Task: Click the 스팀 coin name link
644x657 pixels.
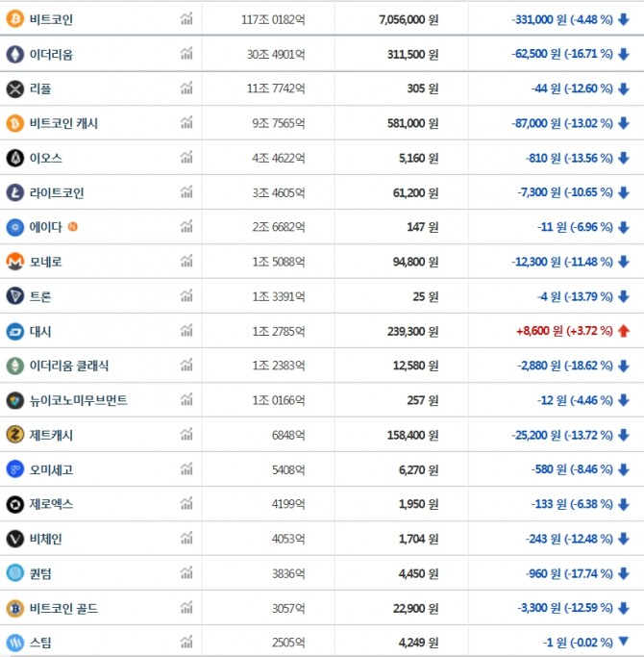Action: (x=40, y=643)
